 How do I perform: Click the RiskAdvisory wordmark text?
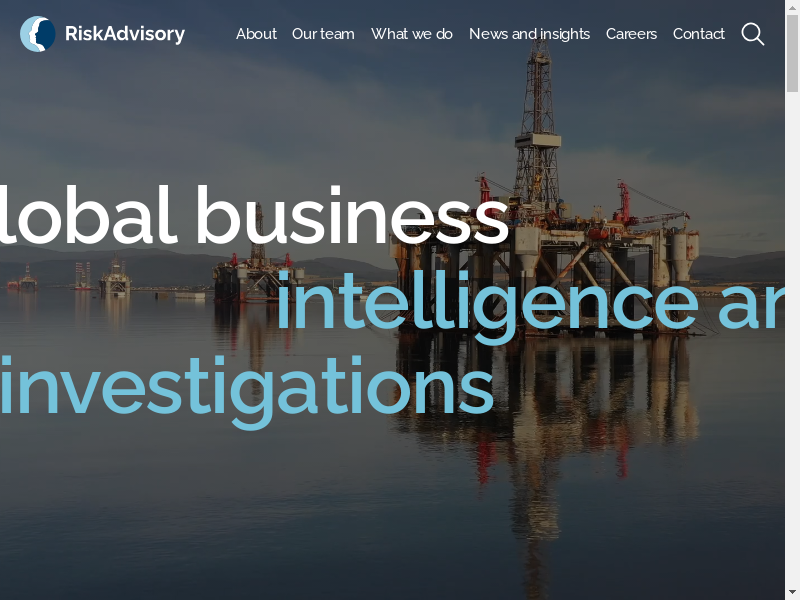click(125, 34)
